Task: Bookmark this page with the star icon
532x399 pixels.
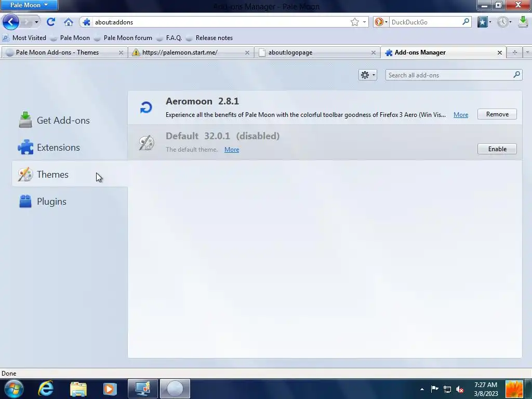Action: (x=354, y=22)
